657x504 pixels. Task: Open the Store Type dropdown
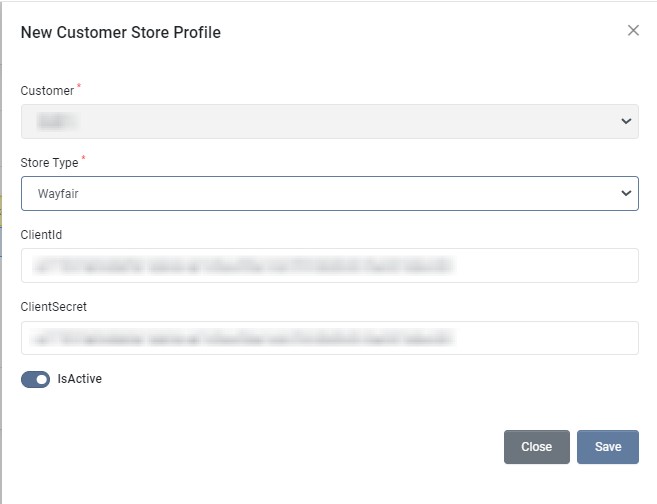[329, 194]
